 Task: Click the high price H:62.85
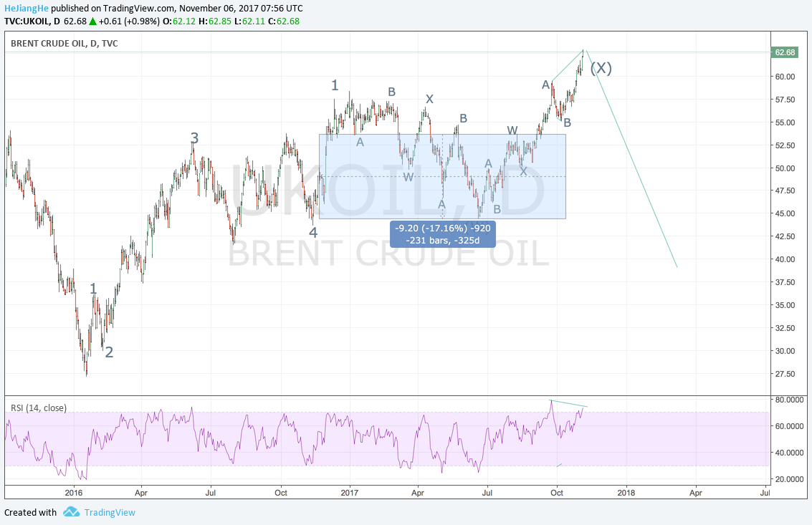pyautogui.click(x=215, y=21)
